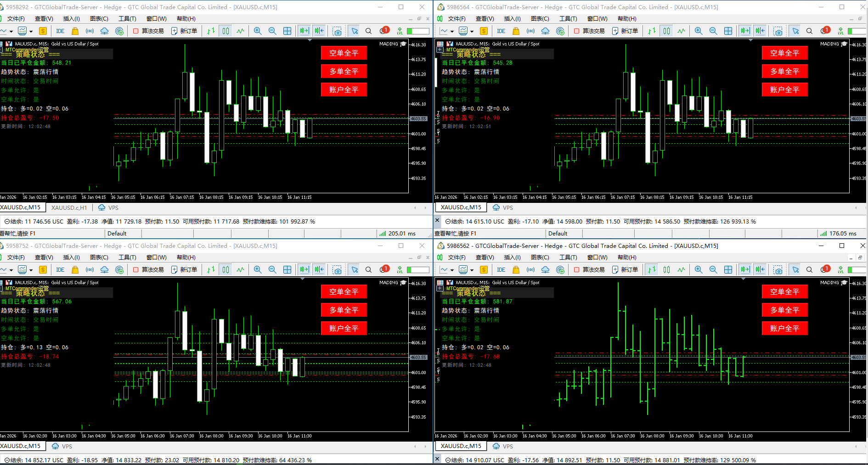Screen dimensions: 868x465
Task: Open VPS tab in account 5986564 window
Action: (x=503, y=208)
